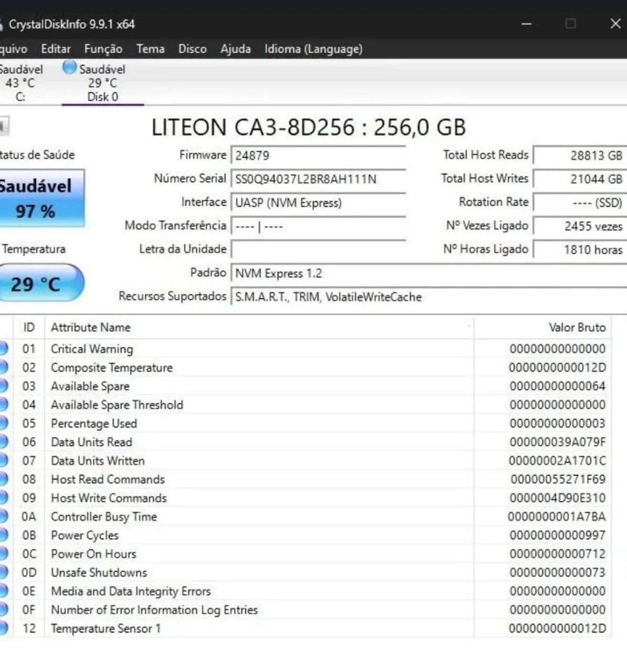Click raw value 0000000001A7BA
This screenshot has height=672, width=627.
[x=557, y=517]
